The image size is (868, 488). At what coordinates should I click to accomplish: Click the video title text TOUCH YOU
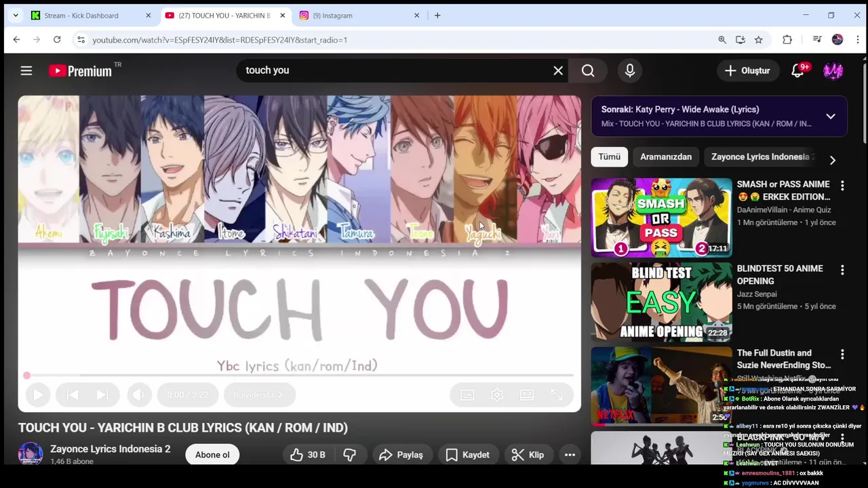pyautogui.click(x=183, y=428)
